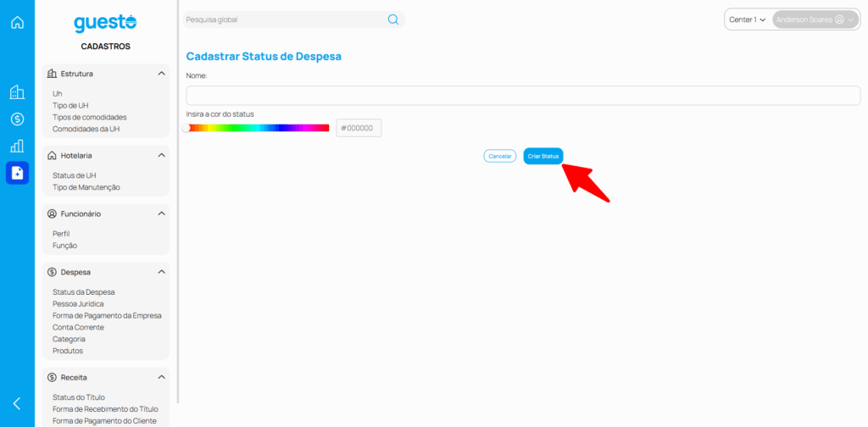
Task: Focus the Nome text field
Action: coord(523,95)
